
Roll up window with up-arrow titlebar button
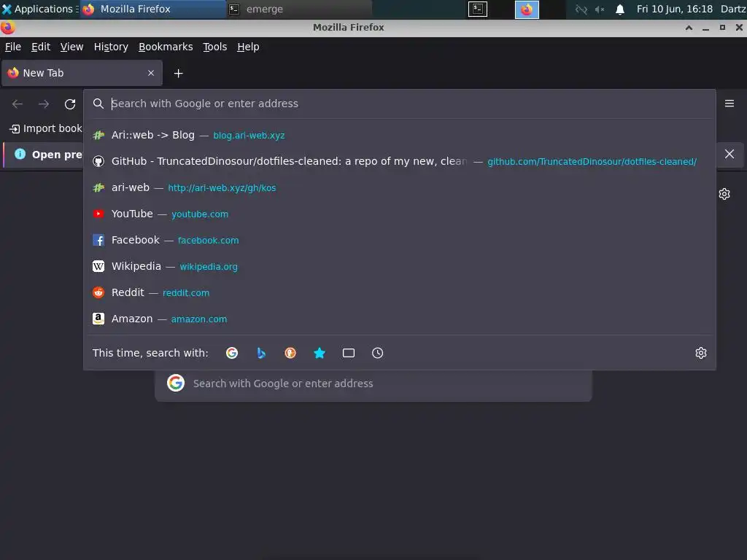point(689,28)
